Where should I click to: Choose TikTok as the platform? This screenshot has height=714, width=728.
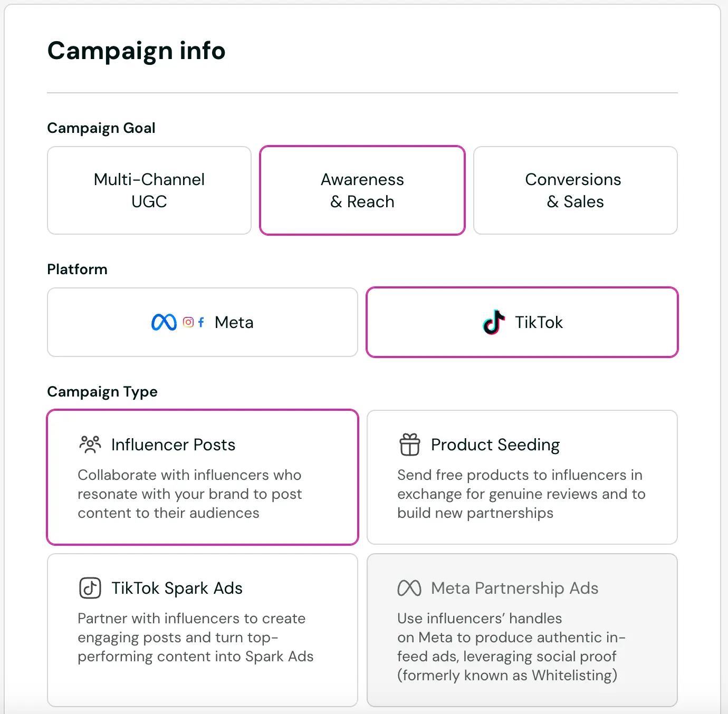tap(522, 322)
